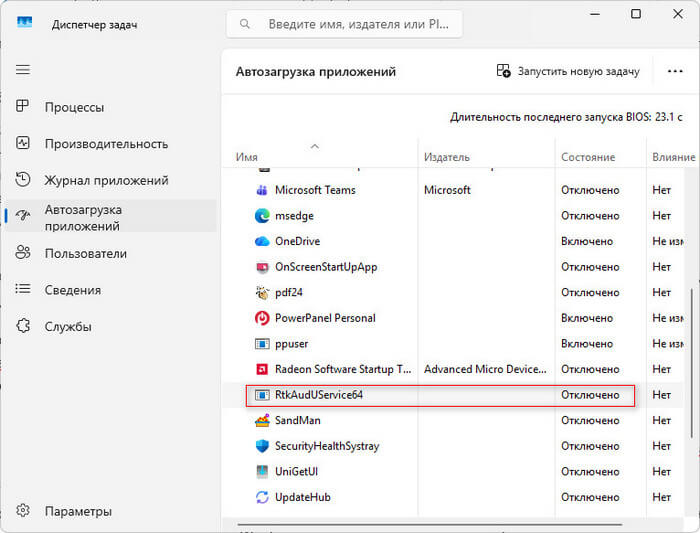Select the PowerPanel Personal icon
The image size is (700, 533).
[262, 318]
